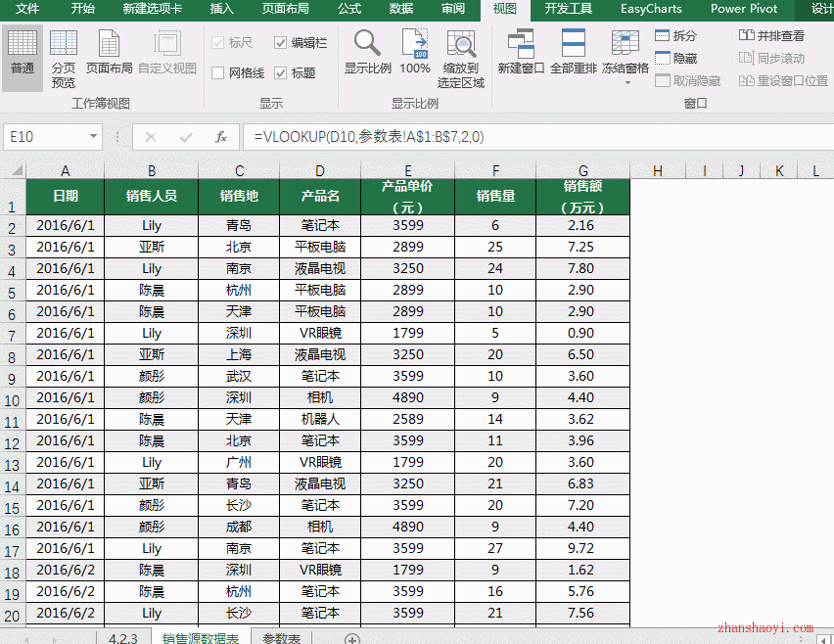Open the 页面布局 ribbon tab
Viewport: 834px width, 644px height.
point(285,9)
